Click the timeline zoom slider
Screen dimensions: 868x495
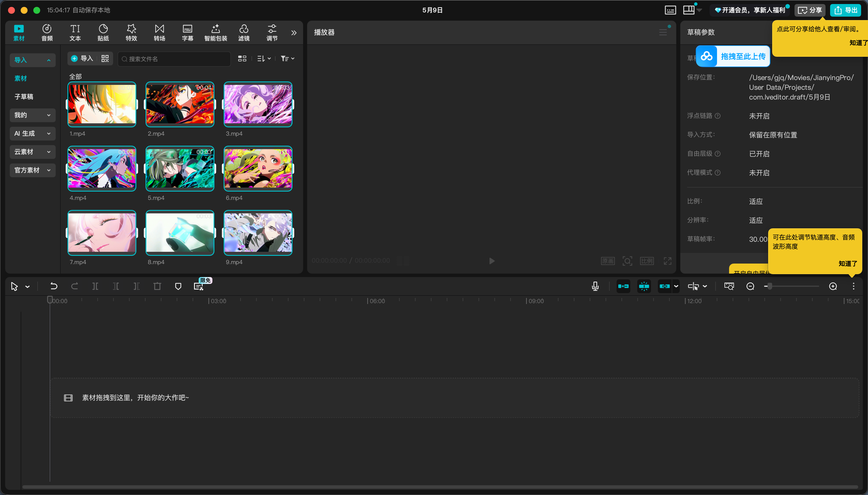(x=791, y=286)
